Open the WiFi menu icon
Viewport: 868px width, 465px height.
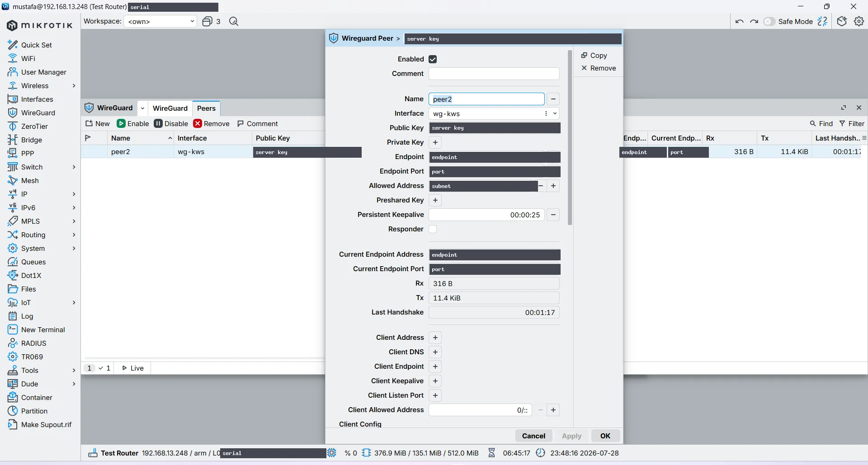13,58
